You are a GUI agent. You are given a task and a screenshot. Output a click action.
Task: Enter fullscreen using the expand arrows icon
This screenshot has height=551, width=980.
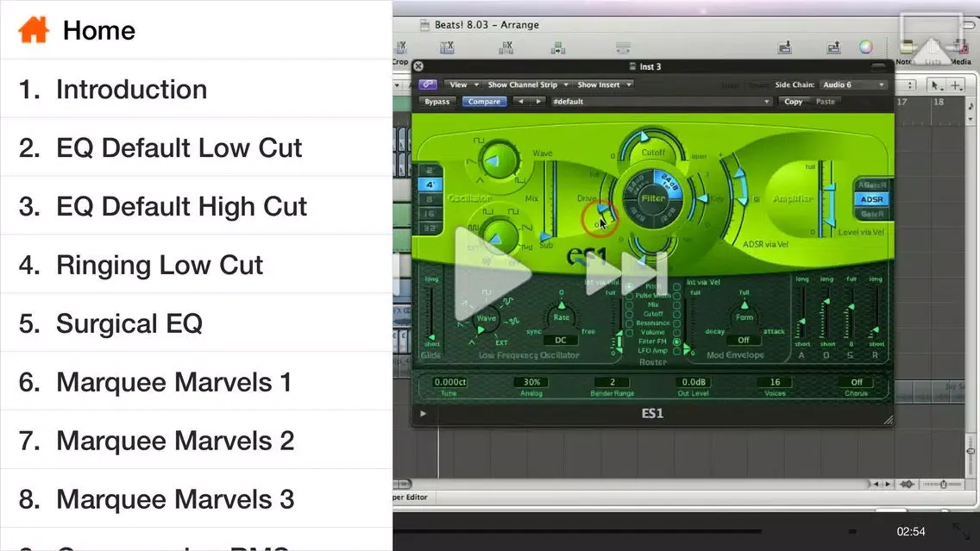961,532
